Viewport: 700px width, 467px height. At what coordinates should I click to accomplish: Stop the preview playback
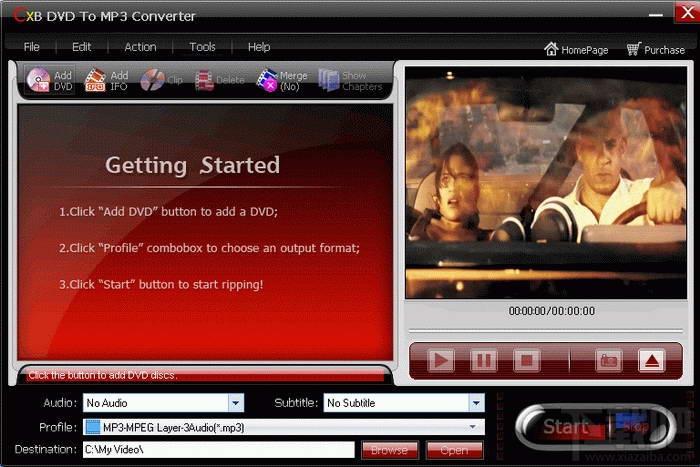tap(527, 360)
